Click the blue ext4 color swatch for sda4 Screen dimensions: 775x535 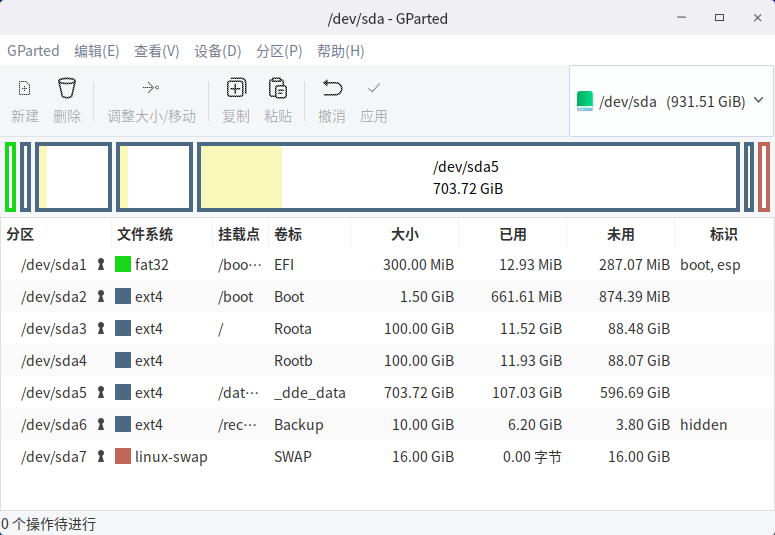pyautogui.click(x=123, y=360)
